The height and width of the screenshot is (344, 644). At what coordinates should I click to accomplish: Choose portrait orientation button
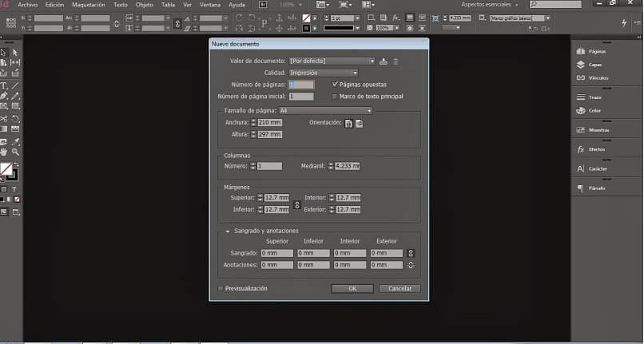tap(348, 123)
